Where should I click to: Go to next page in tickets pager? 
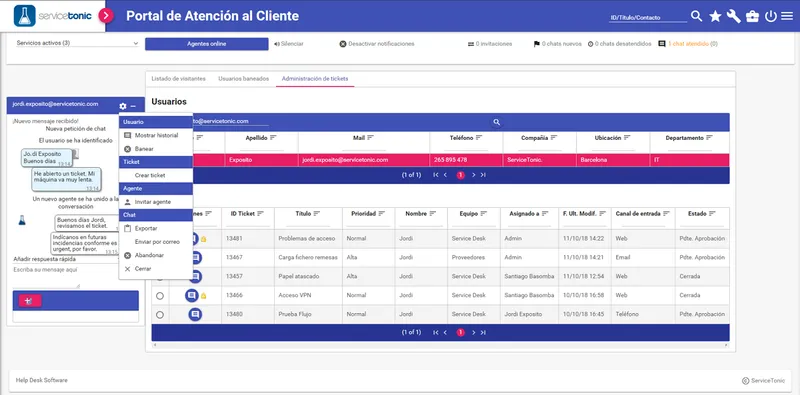473,333
